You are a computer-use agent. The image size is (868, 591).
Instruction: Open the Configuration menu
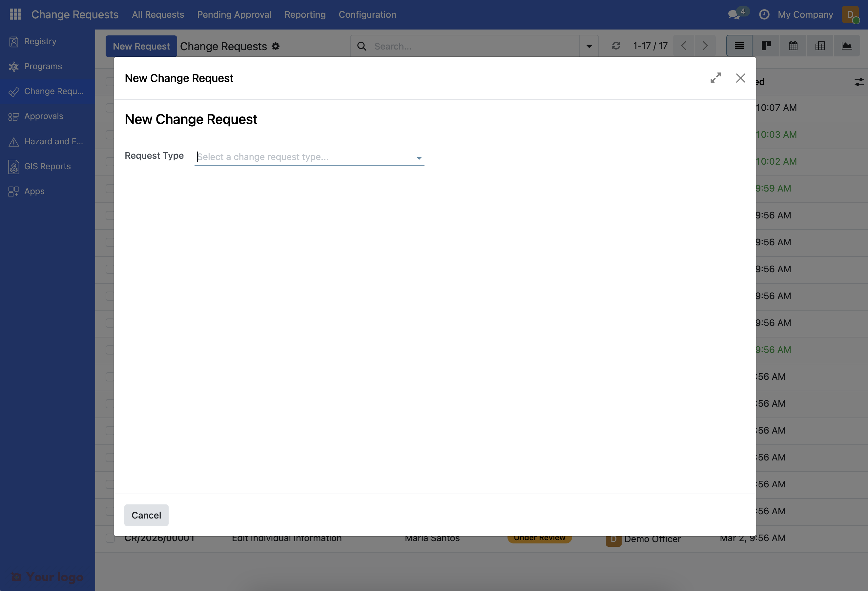[367, 14]
